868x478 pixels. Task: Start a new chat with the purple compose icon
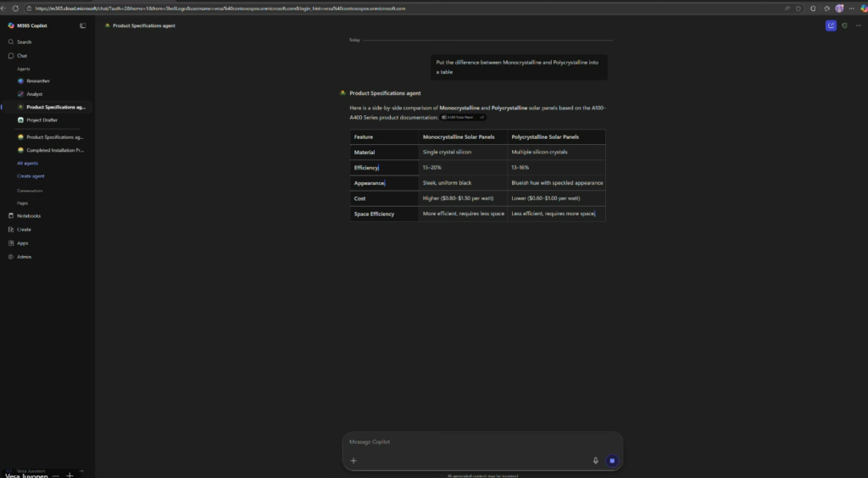coord(831,25)
